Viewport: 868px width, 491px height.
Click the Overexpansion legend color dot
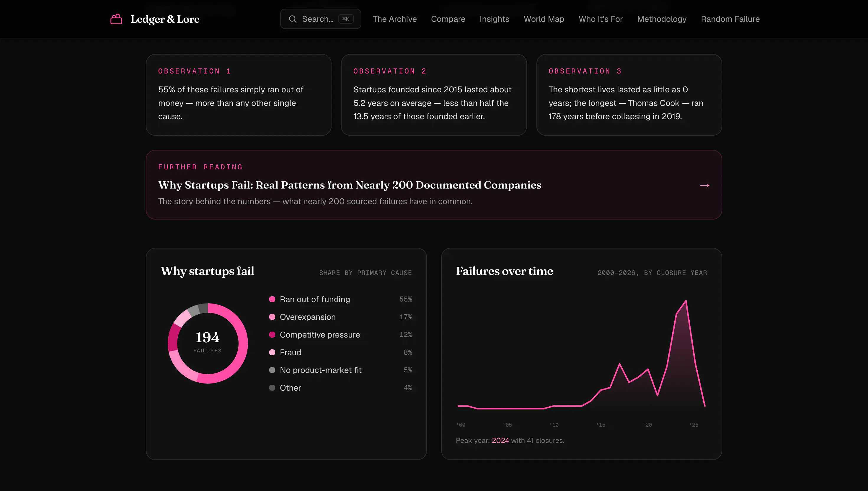(272, 317)
